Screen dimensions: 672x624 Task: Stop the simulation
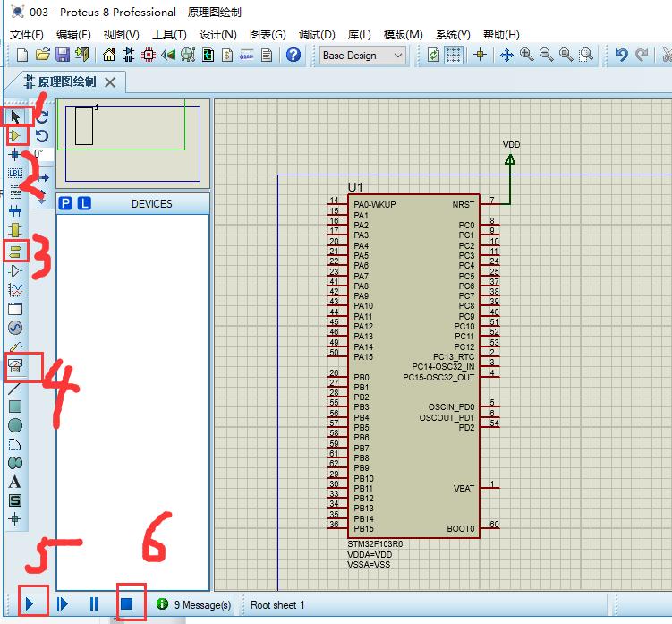(x=126, y=603)
